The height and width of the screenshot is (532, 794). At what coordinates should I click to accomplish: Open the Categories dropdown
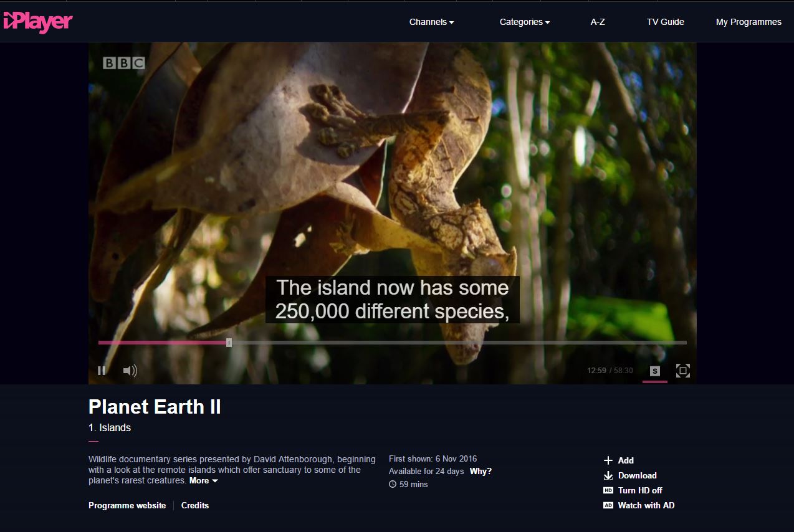[524, 22]
